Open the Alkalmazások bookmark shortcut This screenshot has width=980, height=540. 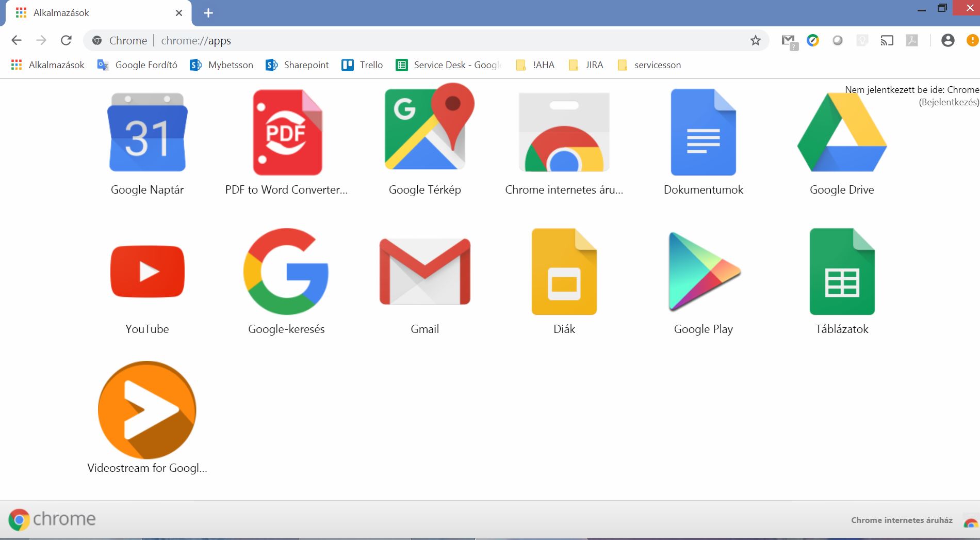(x=47, y=65)
